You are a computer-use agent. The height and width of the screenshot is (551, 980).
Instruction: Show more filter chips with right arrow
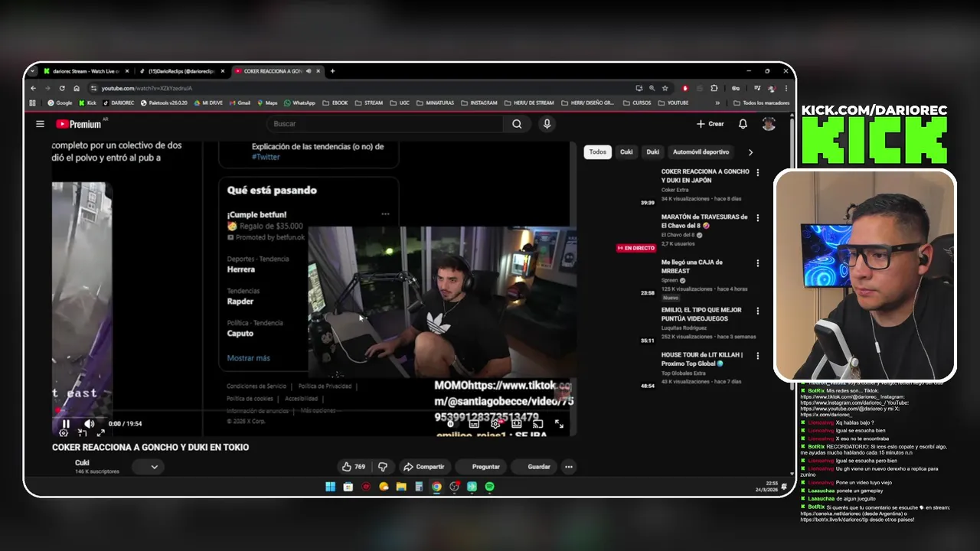point(750,152)
